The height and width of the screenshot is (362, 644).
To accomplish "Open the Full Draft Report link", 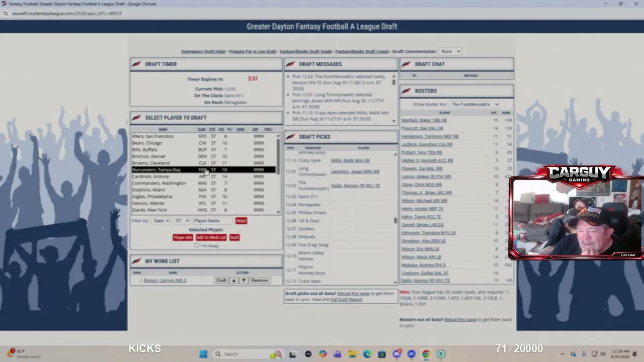I will click(x=346, y=300).
